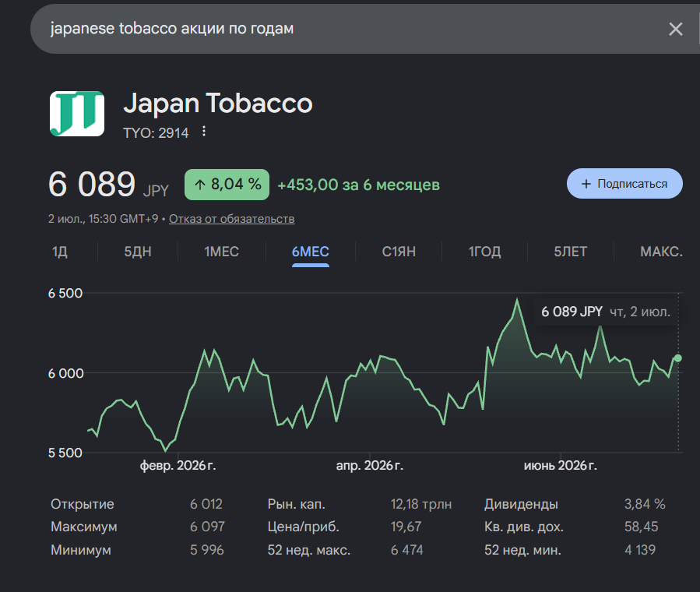The image size is (700, 592).
Task: Click the февр. 2026 г. axis label
Action: 178,466
